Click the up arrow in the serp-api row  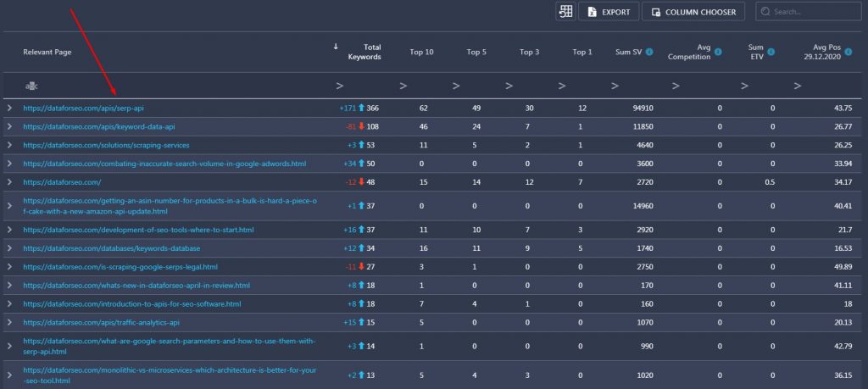(361, 108)
